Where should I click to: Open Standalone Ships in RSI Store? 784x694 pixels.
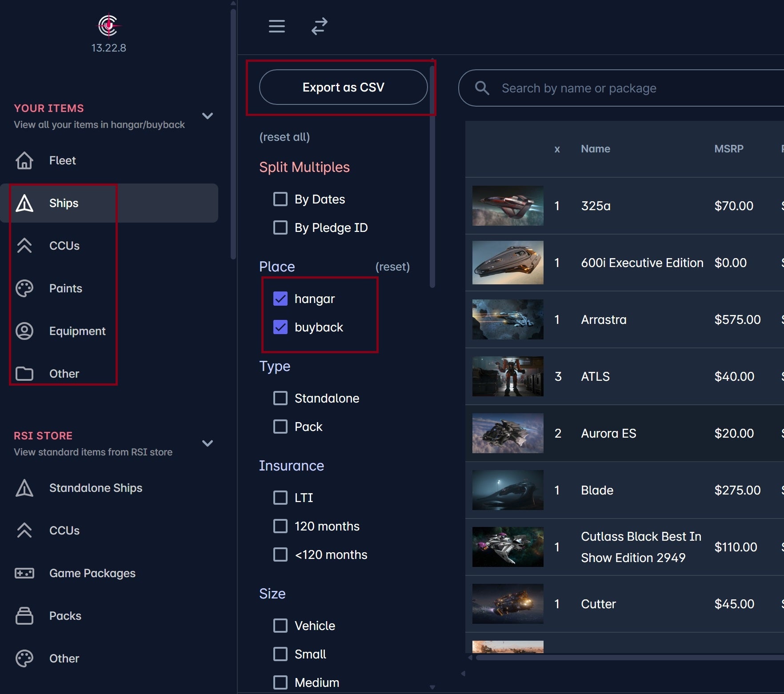(x=96, y=488)
